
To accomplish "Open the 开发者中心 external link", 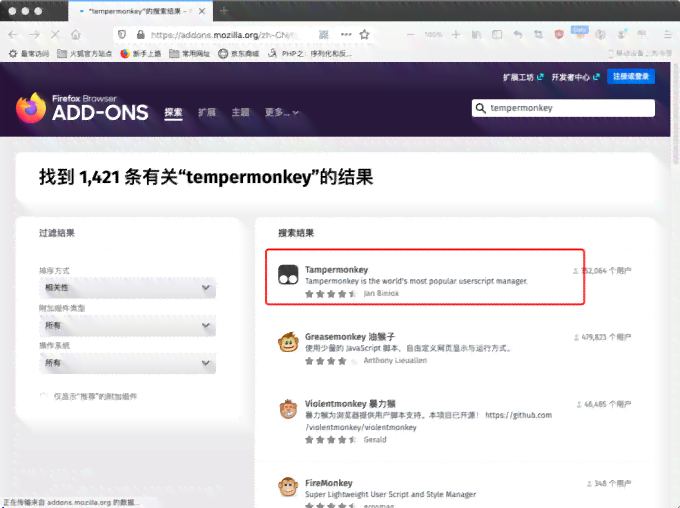I will (x=575, y=77).
